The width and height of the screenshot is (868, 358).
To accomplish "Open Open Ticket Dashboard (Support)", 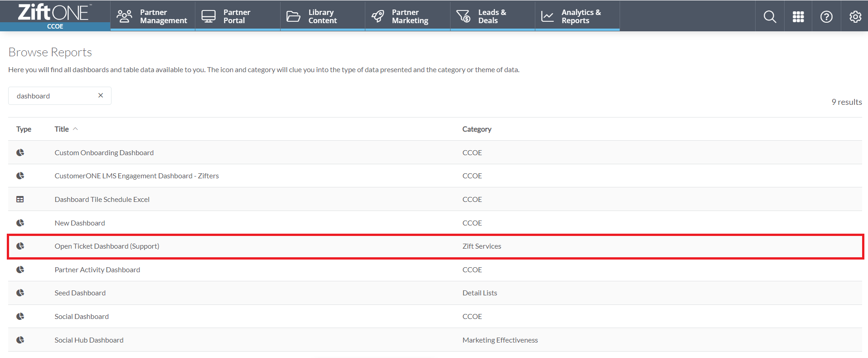I will coord(107,246).
